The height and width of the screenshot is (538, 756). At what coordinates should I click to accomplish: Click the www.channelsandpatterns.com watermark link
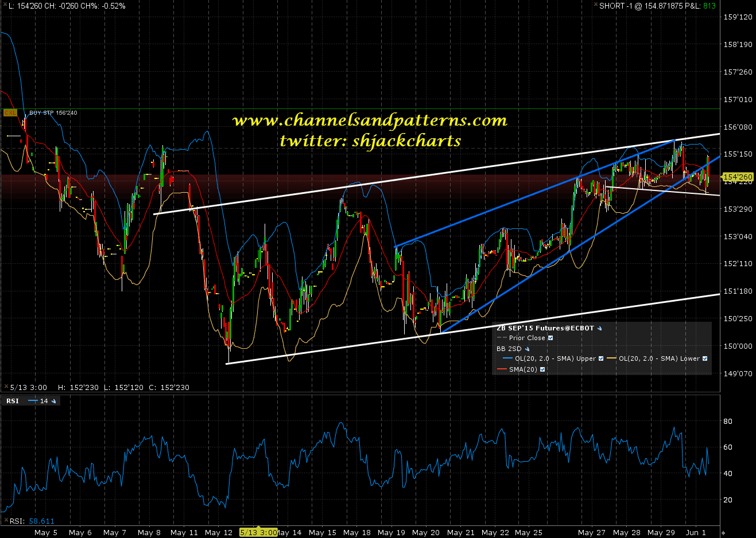[370, 120]
